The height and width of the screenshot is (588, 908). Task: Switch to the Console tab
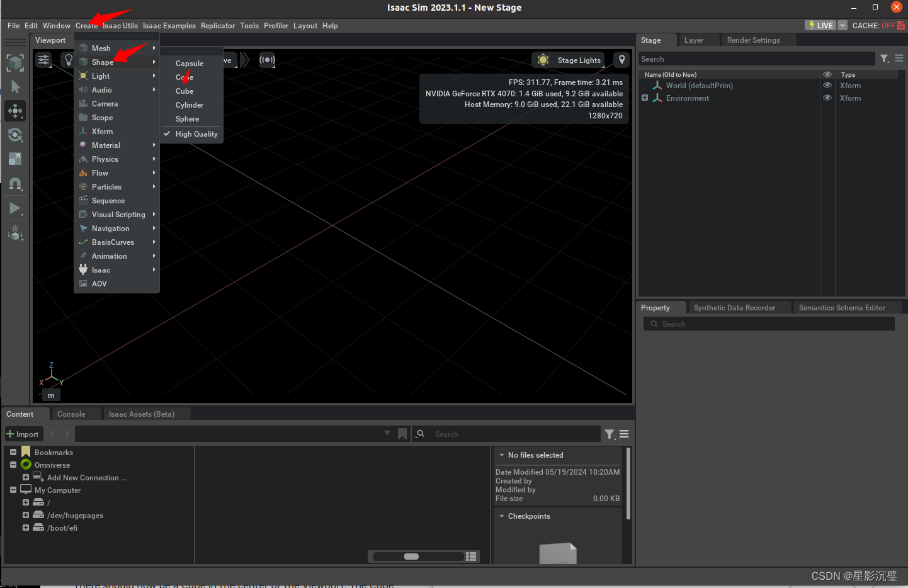[71, 414]
